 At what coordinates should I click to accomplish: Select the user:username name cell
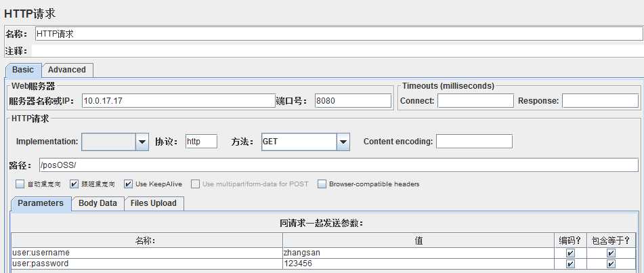pyautogui.click(x=147, y=253)
